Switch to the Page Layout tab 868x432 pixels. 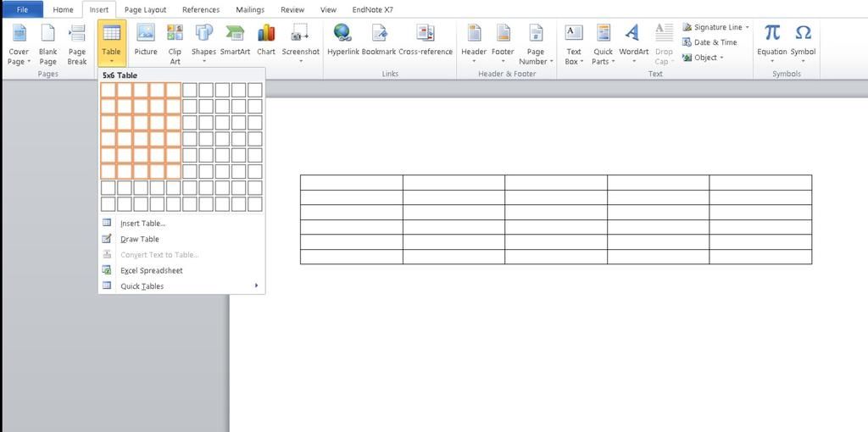click(146, 9)
